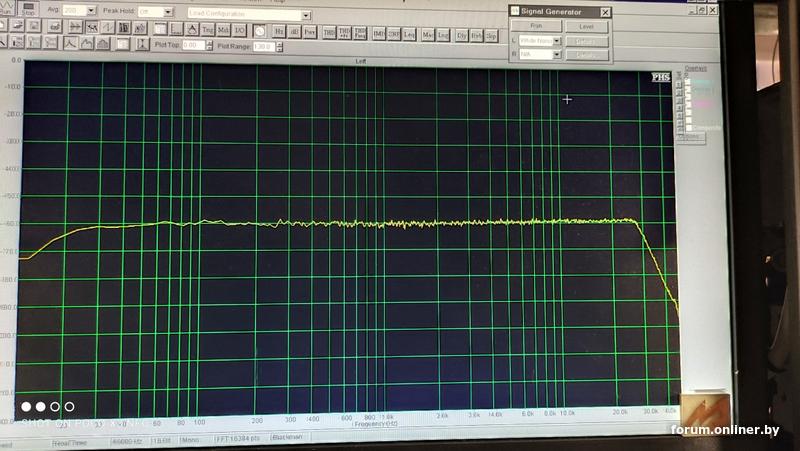Click the Mac macro toolbar button
Image resolution: width=800 pixels, height=451 pixels.
[428, 35]
